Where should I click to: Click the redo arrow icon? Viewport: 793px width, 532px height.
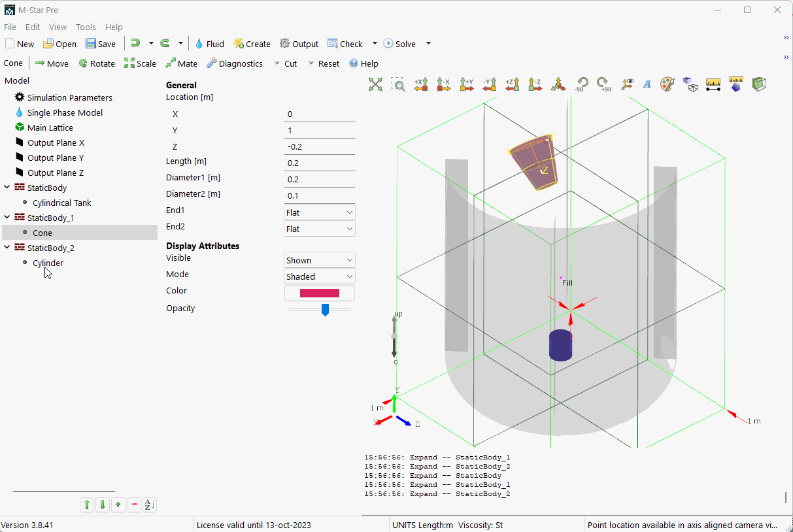[165, 43]
